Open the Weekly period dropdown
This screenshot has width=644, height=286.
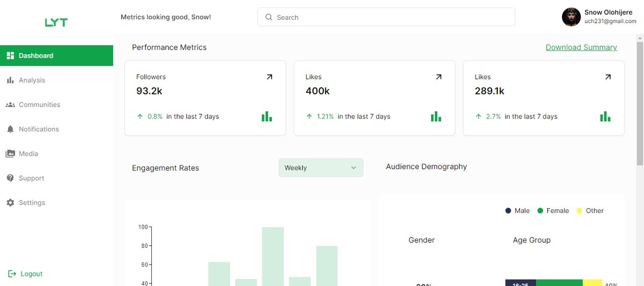pos(321,168)
